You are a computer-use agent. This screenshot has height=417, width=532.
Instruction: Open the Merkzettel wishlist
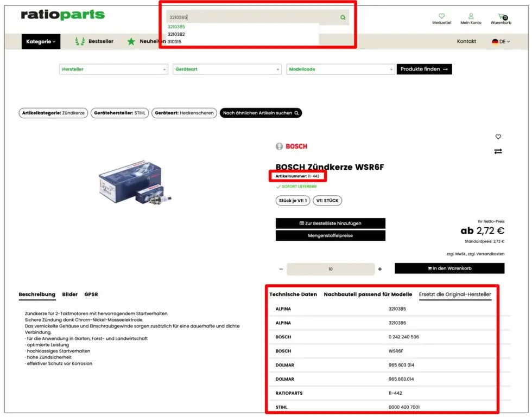pos(442,19)
